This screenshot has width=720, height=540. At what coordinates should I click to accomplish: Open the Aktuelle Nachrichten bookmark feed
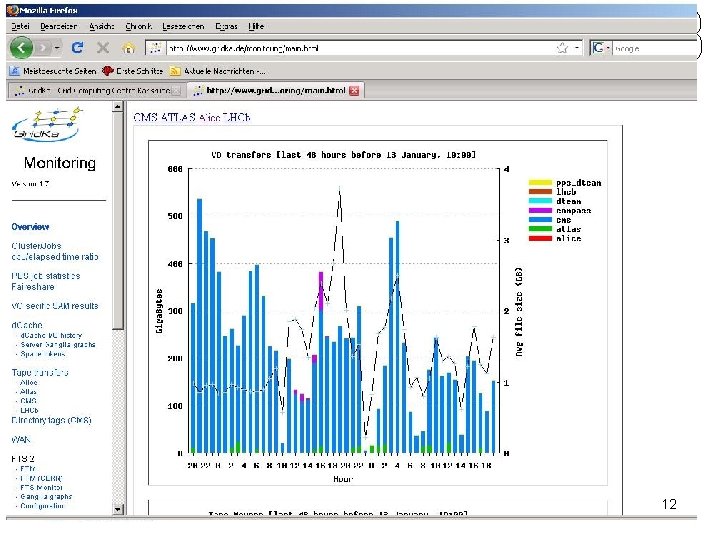pos(225,71)
